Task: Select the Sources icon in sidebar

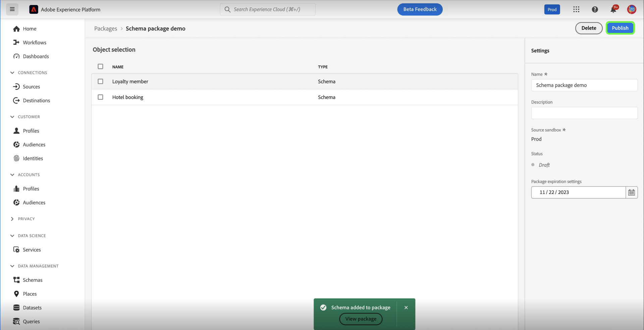Action: click(16, 86)
